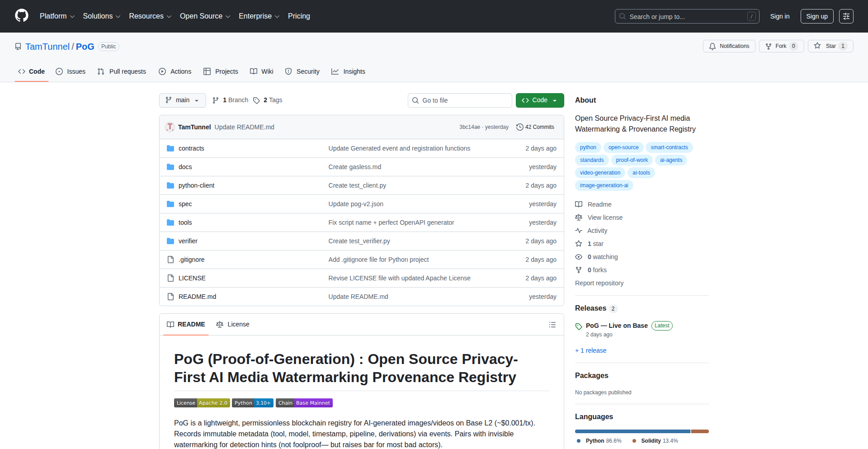
Task: Click the tags icon beside 2 Tags
Action: (x=256, y=100)
